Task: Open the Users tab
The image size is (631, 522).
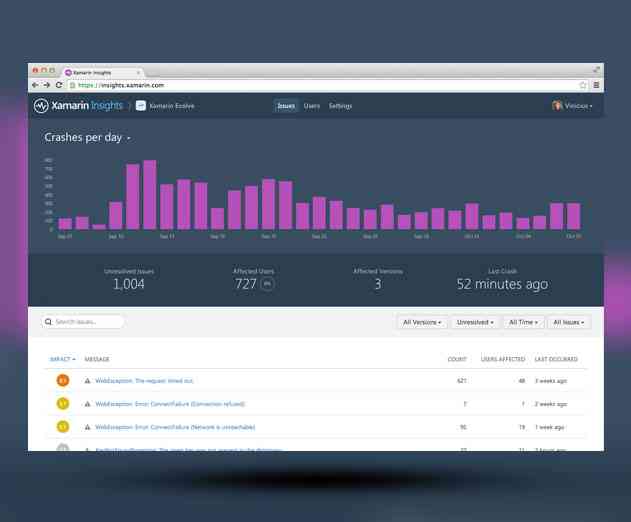Action: (311, 106)
